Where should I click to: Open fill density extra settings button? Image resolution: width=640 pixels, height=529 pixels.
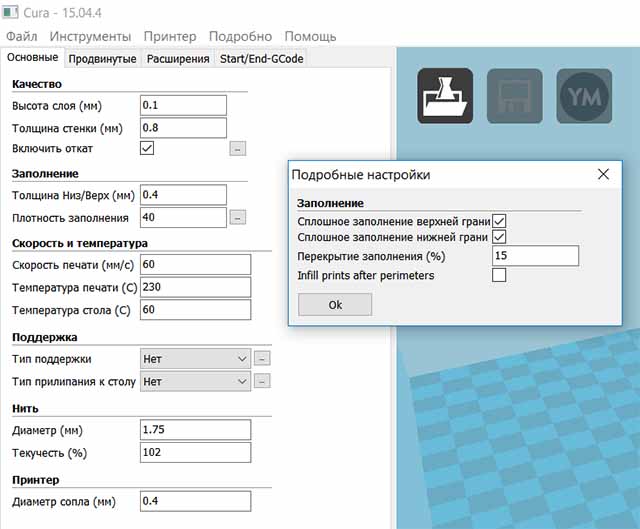(237, 217)
